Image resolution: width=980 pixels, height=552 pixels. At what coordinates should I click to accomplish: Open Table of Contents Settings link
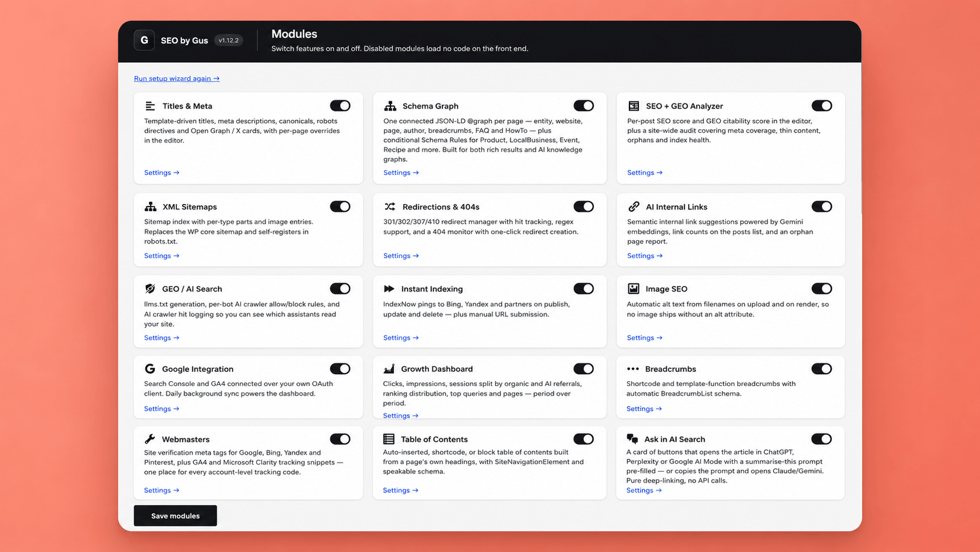(x=401, y=490)
